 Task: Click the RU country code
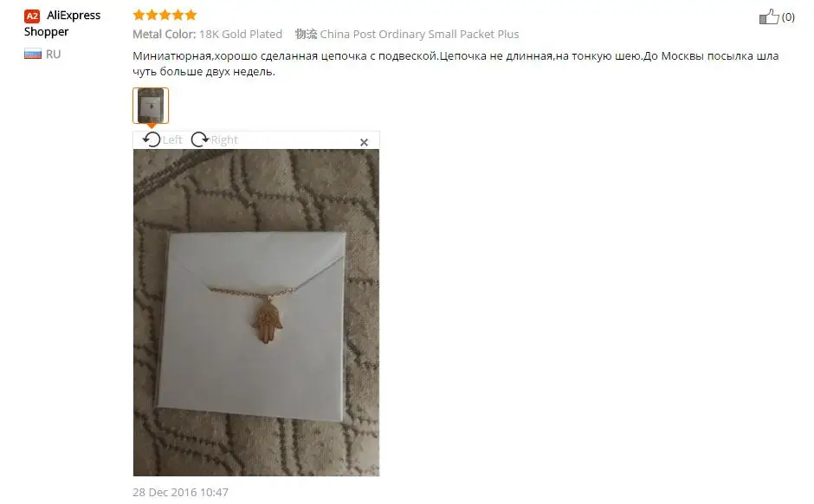53,54
